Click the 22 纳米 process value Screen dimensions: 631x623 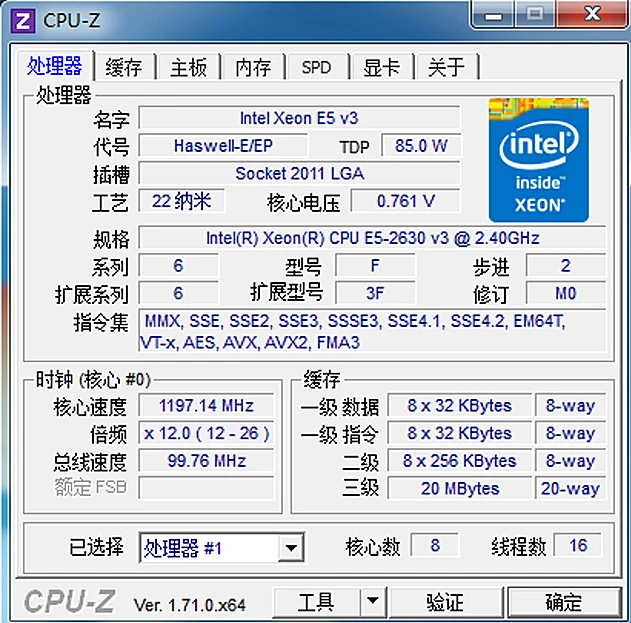[x=181, y=201]
